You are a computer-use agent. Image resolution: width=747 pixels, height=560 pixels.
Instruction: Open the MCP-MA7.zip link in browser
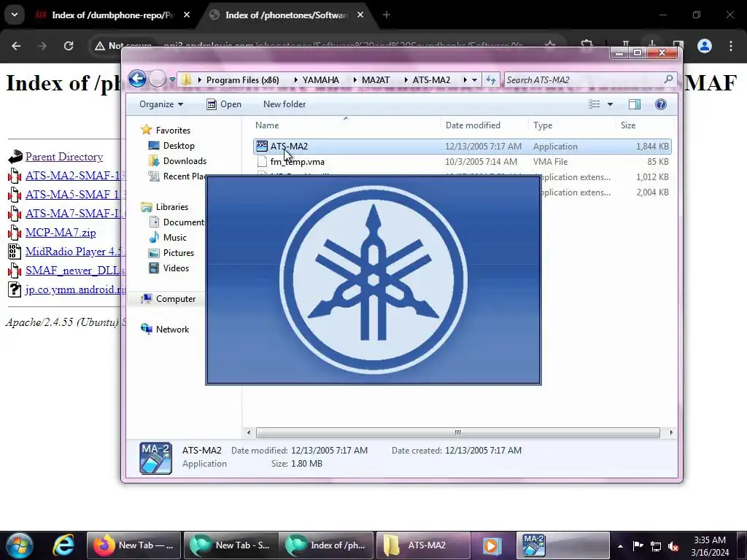[x=61, y=233]
